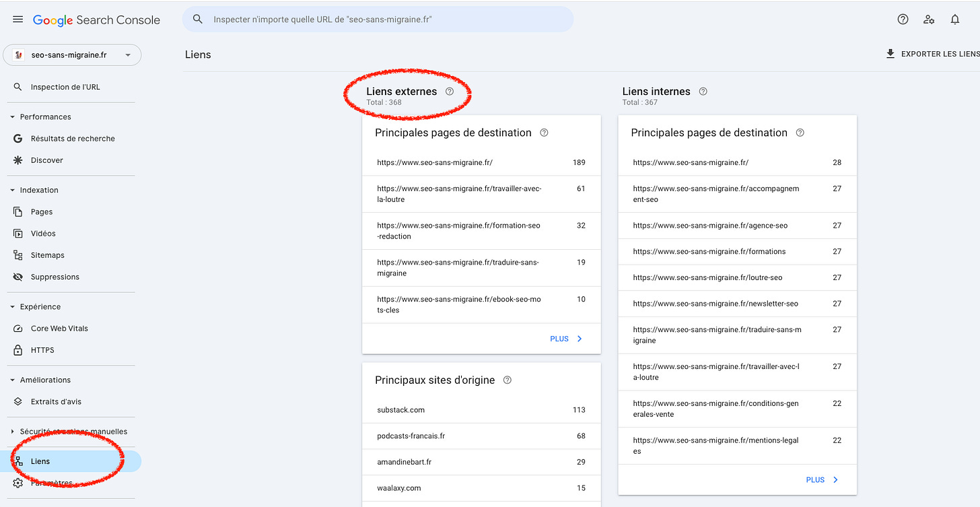Image resolution: width=980 pixels, height=507 pixels.
Task: Click the Core Web Vitals gauge icon
Action: click(x=18, y=329)
